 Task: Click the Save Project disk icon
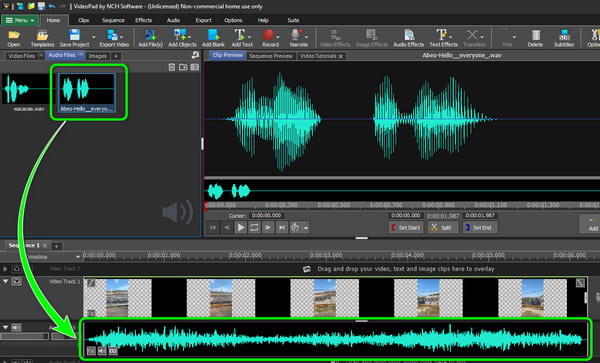[74, 35]
